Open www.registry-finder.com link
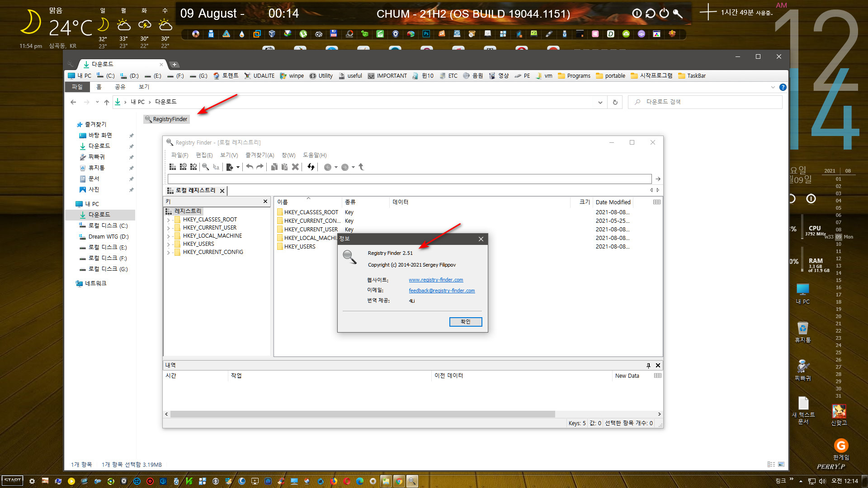Viewport: 868px width, 488px height. [x=436, y=280]
